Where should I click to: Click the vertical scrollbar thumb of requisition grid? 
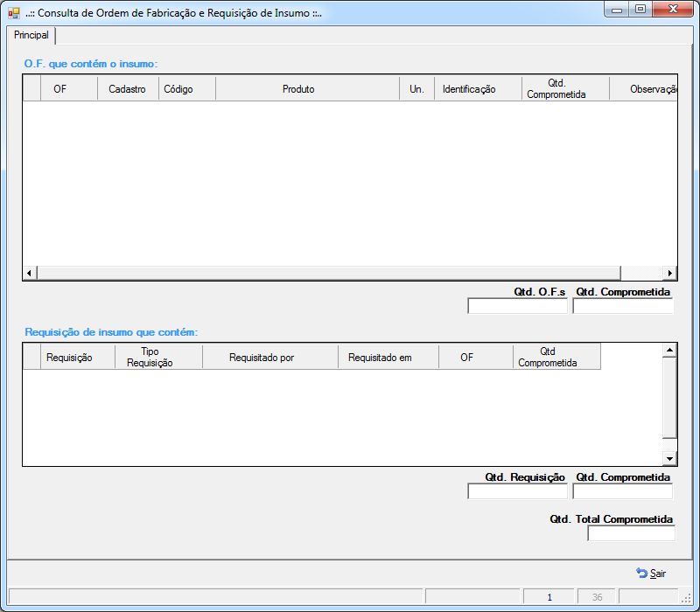coord(669,398)
